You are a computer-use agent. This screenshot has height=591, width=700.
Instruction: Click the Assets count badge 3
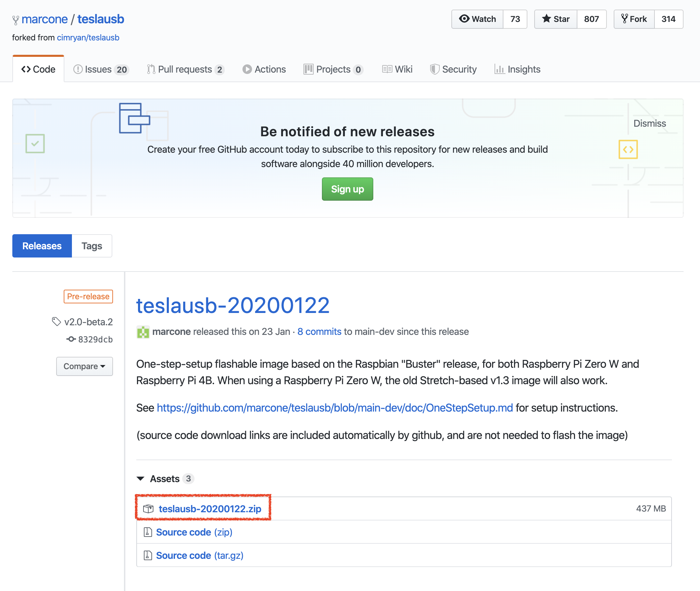pos(188,479)
